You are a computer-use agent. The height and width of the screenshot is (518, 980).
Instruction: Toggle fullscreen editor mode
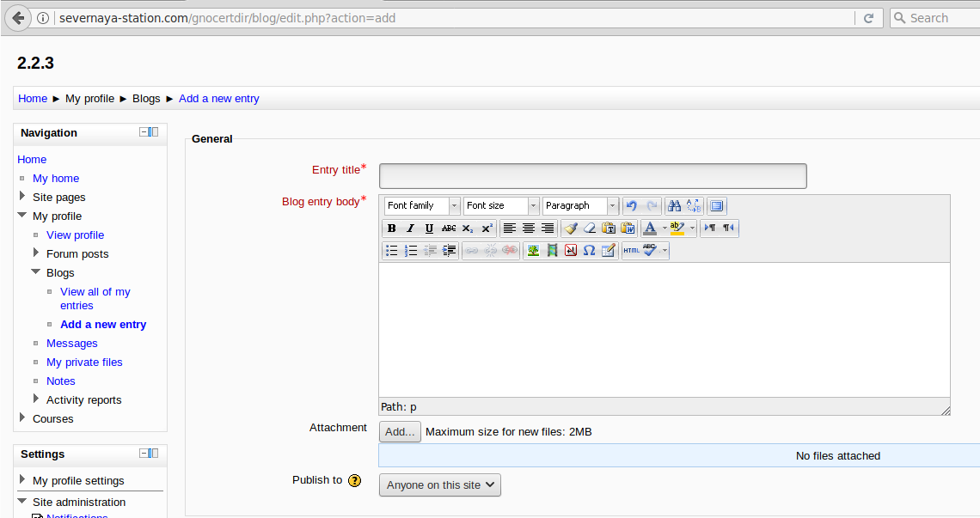717,206
